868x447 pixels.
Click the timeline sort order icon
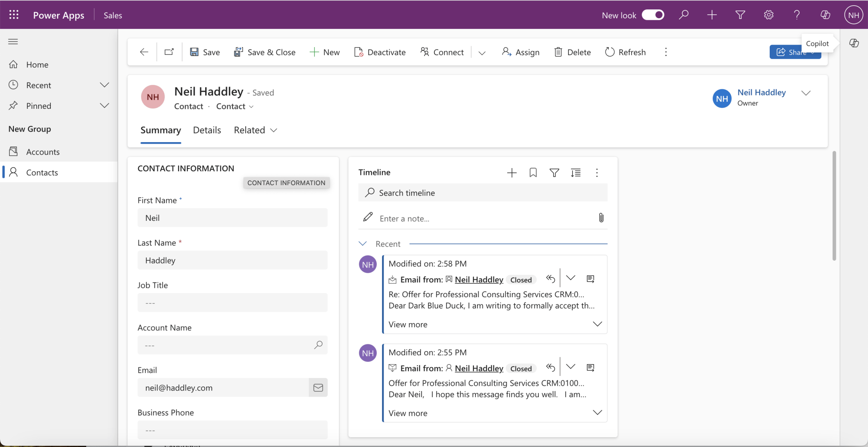(x=575, y=173)
